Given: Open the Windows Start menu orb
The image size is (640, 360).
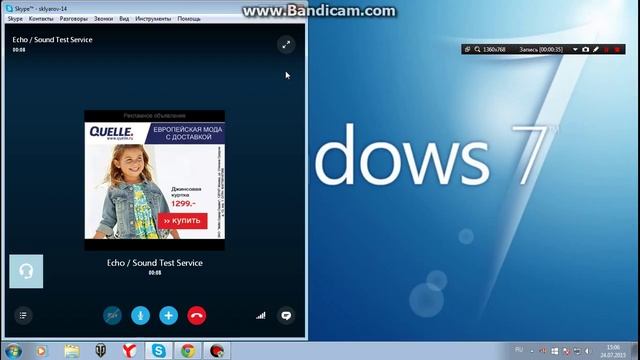Looking at the screenshot, I should [13, 351].
